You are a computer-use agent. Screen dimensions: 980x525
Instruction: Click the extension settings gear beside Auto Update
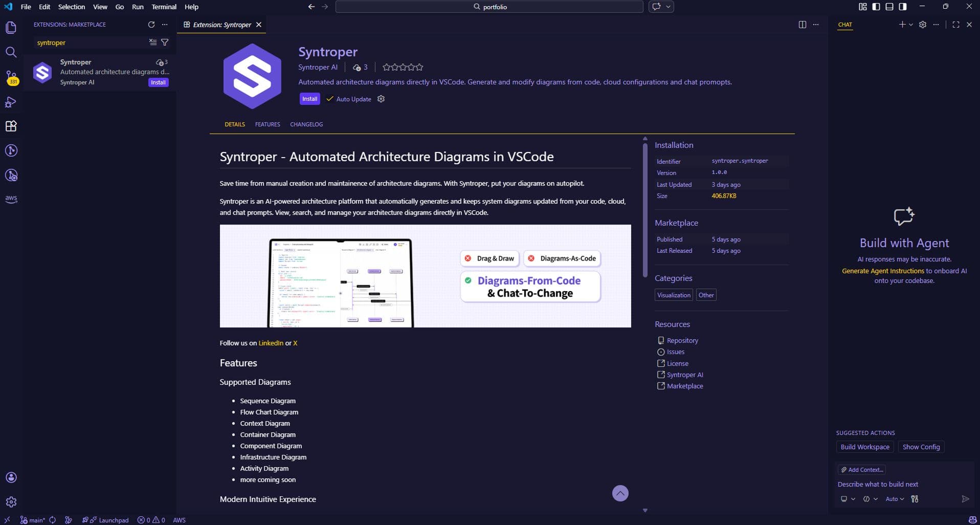381,99
